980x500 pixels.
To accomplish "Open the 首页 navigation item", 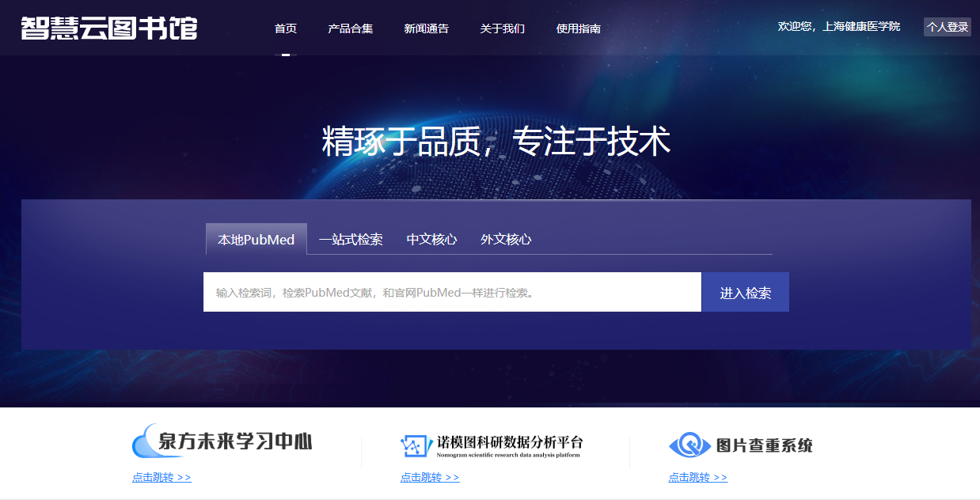I will coord(286,28).
